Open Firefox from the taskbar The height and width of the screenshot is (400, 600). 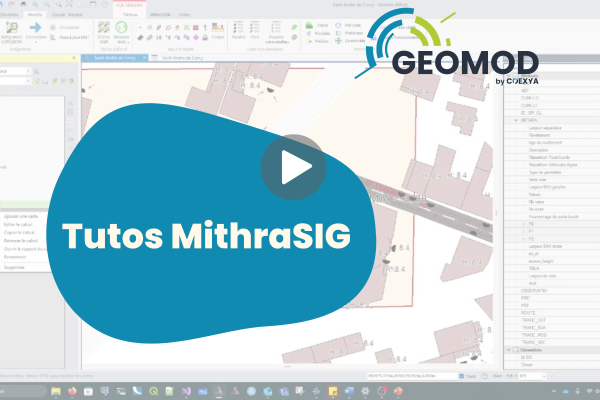[x=72, y=391]
